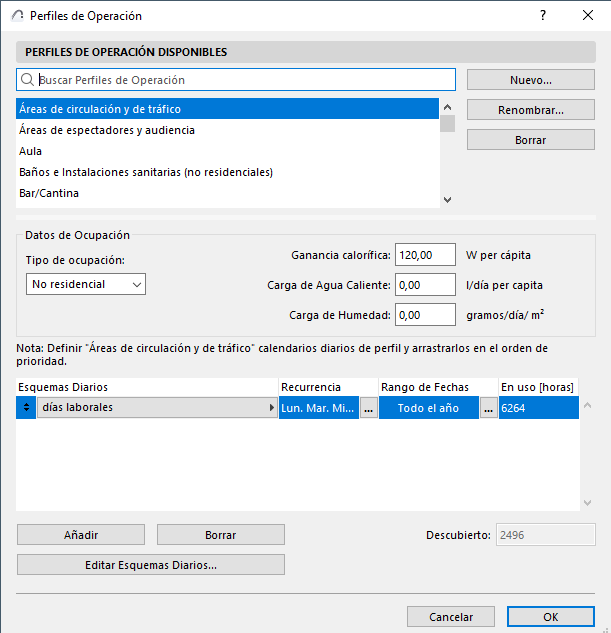Image resolution: width=611 pixels, height=633 pixels.
Task: Click the Añadir button
Action: (81, 534)
